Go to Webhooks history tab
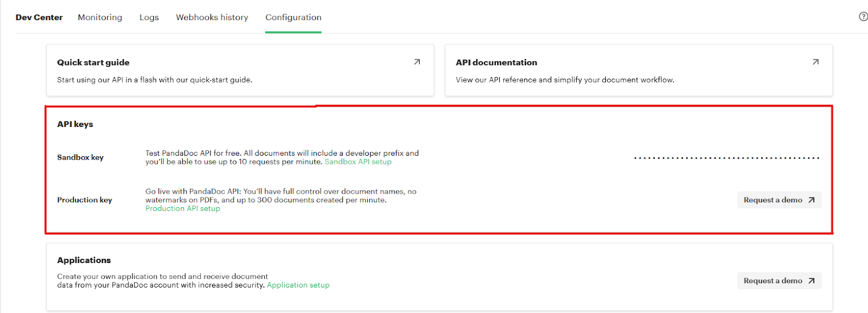 coord(212,17)
